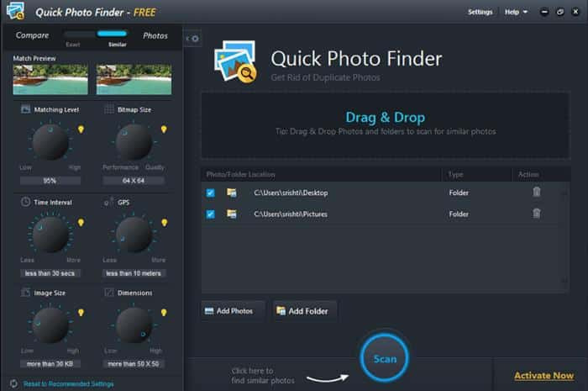Click the Time Interval clock icon

[x=25, y=202]
